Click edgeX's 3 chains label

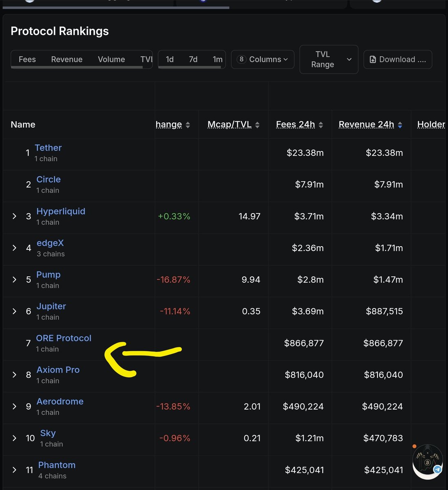click(x=51, y=254)
